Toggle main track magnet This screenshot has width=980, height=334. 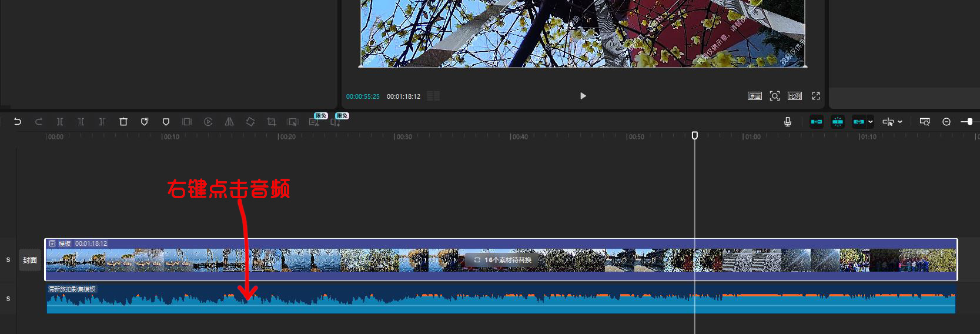[x=817, y=122]
